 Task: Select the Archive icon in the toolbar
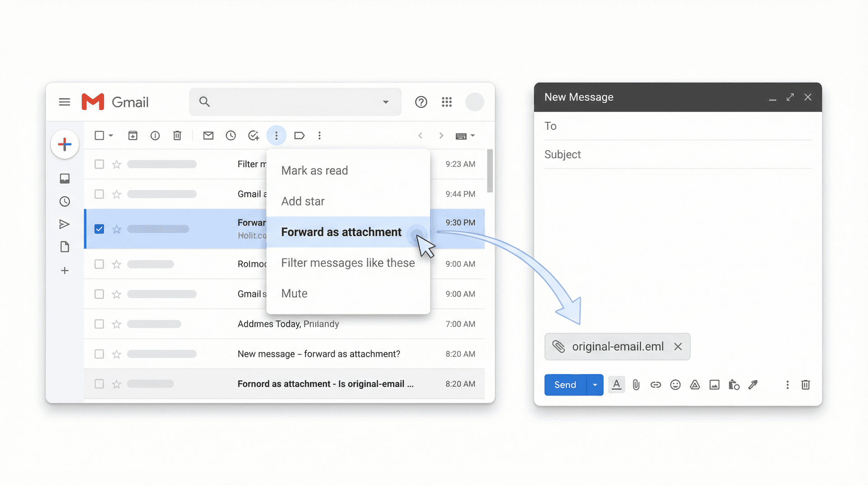pos(132,135)
